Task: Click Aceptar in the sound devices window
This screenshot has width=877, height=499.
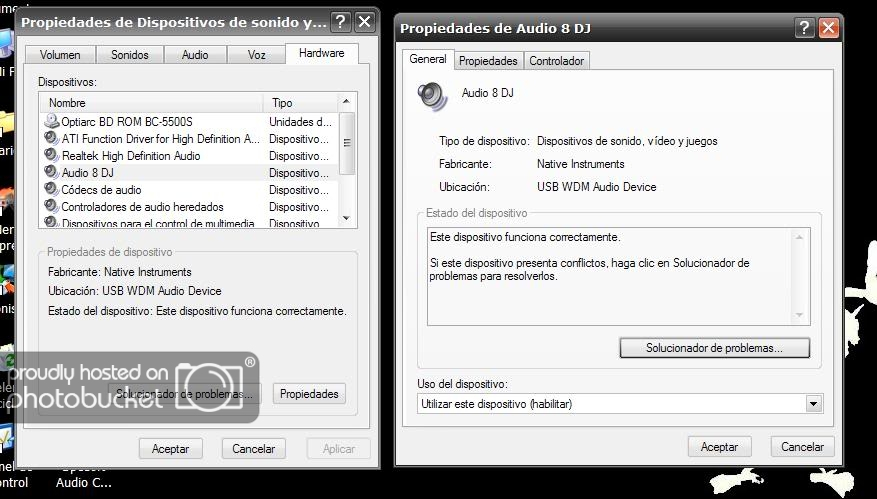Action: [171, 449]
